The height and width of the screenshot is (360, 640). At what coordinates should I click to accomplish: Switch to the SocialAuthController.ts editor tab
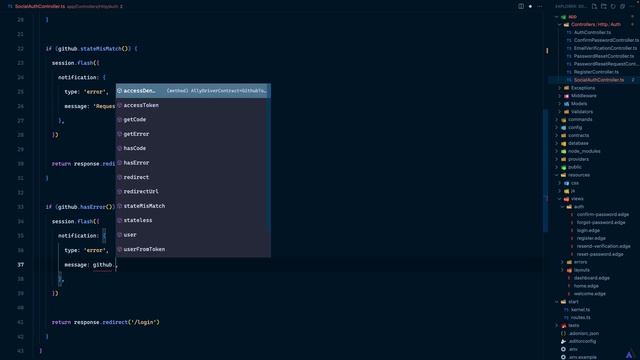click(x=40, y=6)
